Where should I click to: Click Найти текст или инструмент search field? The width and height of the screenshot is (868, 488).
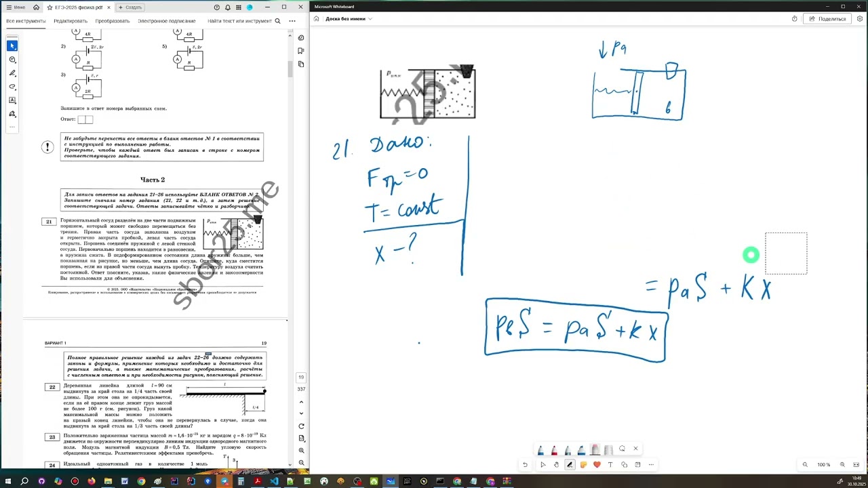coord(244,21)
